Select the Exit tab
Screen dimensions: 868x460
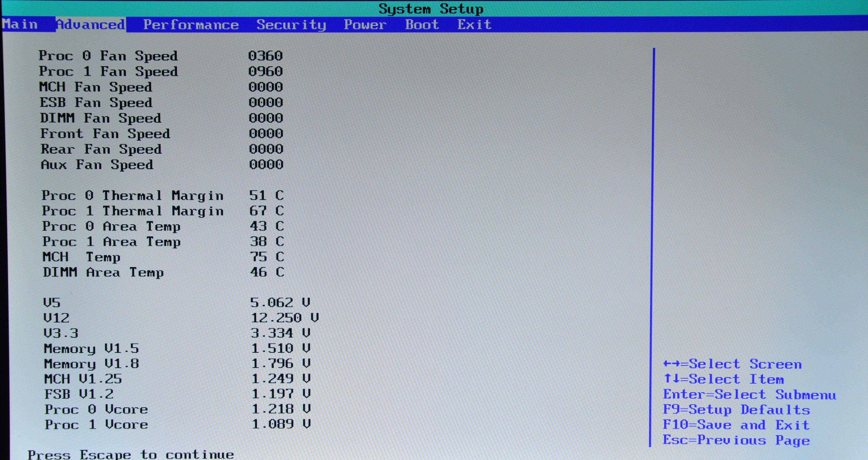click(x=474, y=25)
